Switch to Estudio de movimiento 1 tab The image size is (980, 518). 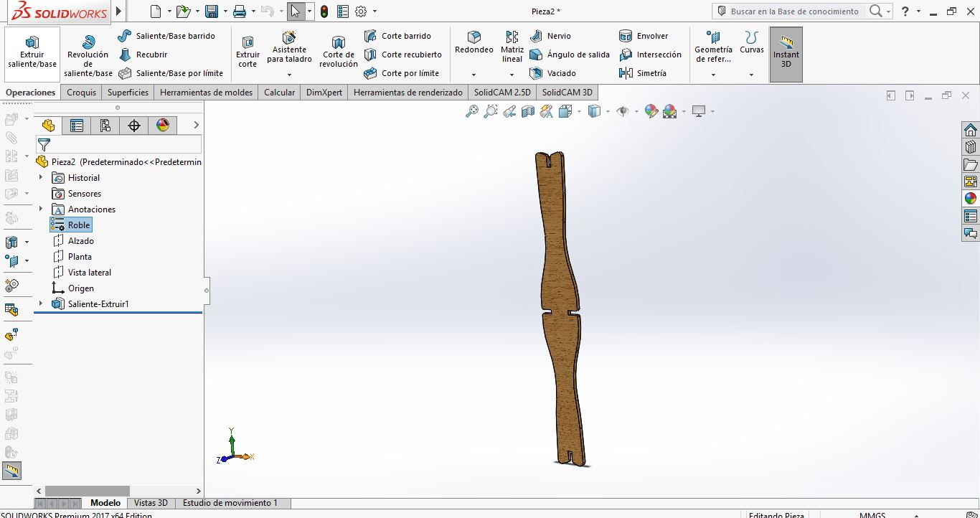coord(230,503)
